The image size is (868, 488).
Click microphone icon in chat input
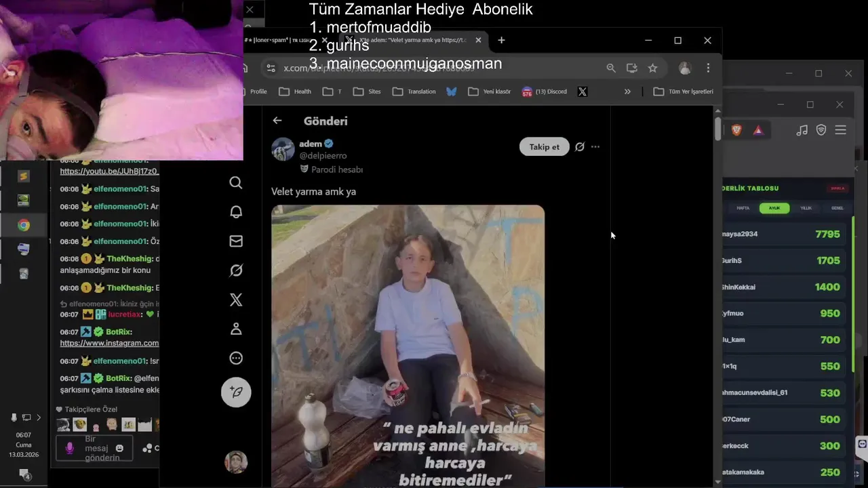69,448
